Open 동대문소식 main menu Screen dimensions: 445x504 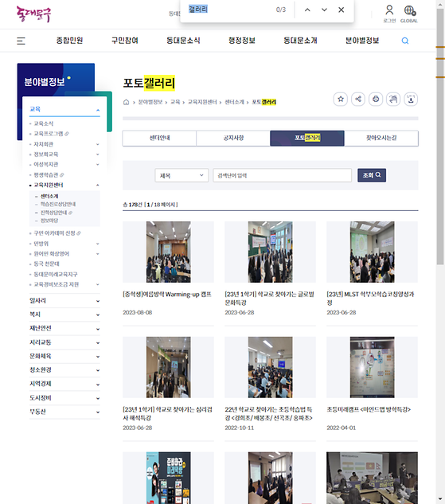click(x=183, y=41)
